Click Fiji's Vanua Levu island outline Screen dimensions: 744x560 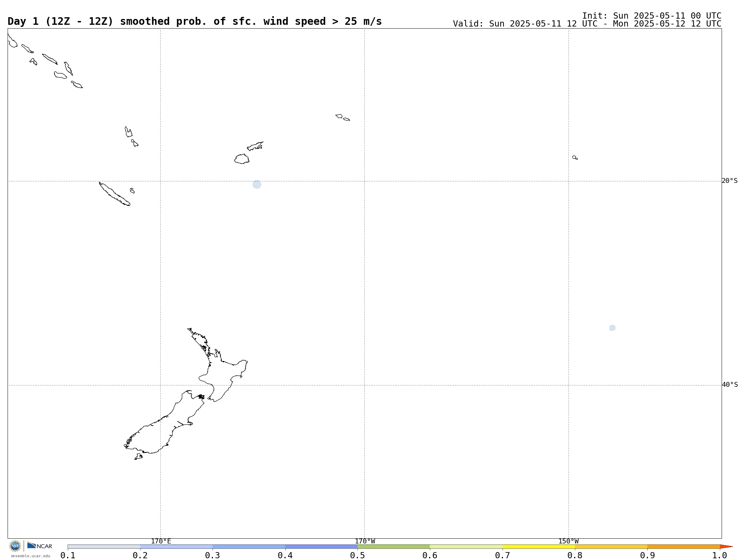tap(255, 146)
